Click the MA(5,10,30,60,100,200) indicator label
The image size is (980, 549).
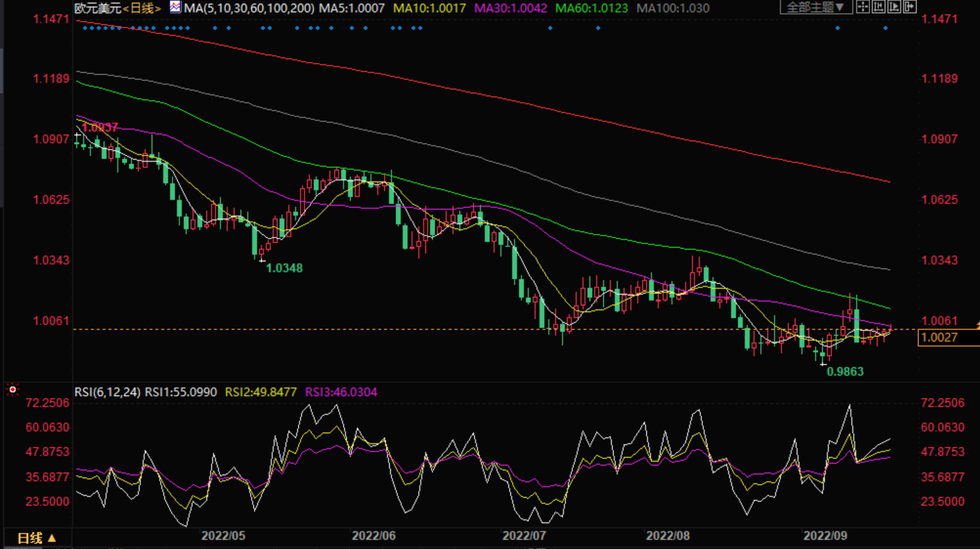[x=249, y=8]
